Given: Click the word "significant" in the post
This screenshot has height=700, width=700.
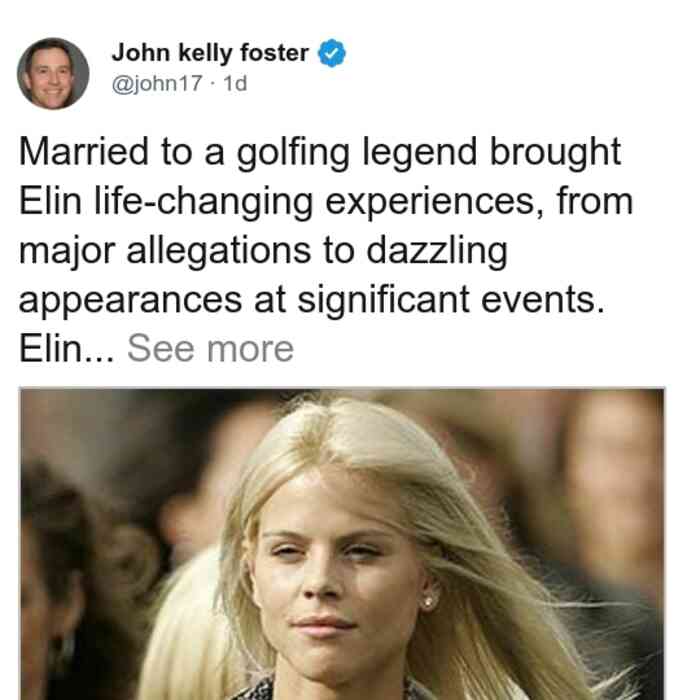Looking at the screenshot, I should tap(383, 300).
